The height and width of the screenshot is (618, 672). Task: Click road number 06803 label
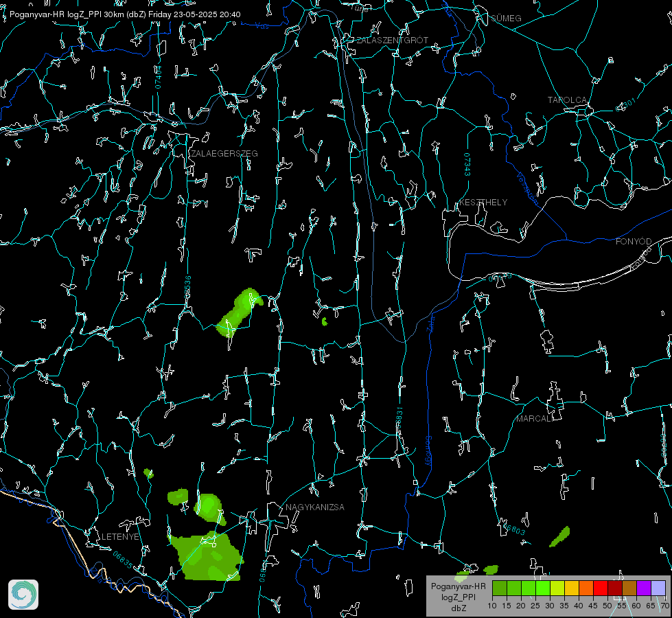[x=513, y=528]
